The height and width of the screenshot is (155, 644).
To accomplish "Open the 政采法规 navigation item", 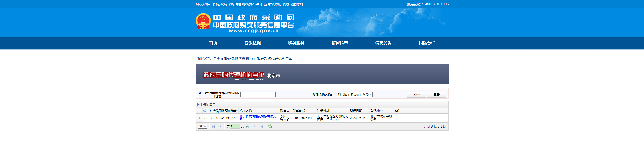I will tap(253, 43).
